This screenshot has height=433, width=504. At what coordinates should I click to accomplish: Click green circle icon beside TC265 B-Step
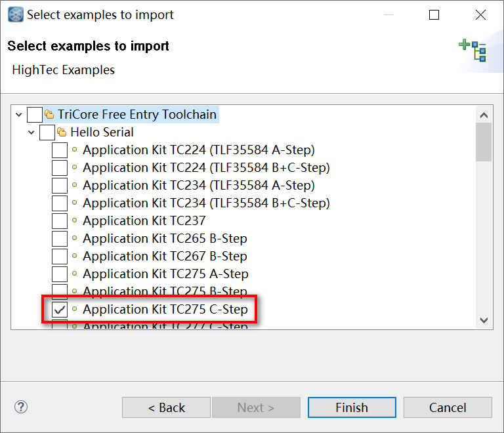(75, 238)
